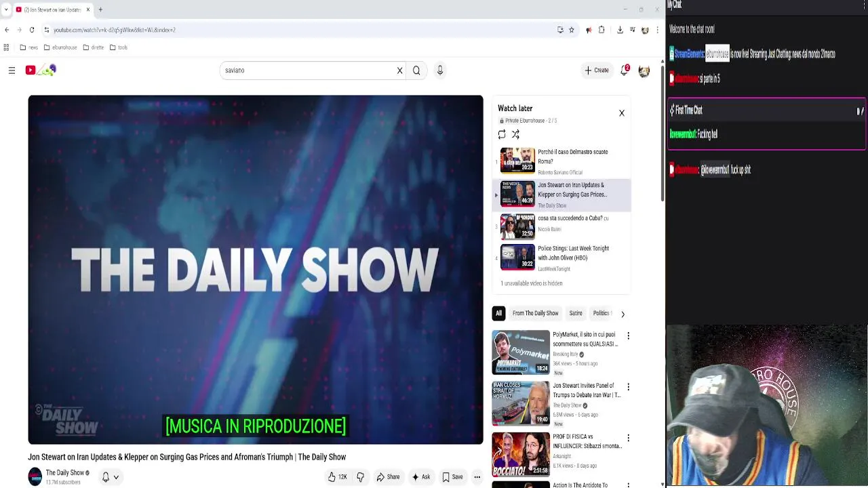Viewport: 868px width, 488px height.
Task: Select the 'Satire' filter chip
Action: 576,313
